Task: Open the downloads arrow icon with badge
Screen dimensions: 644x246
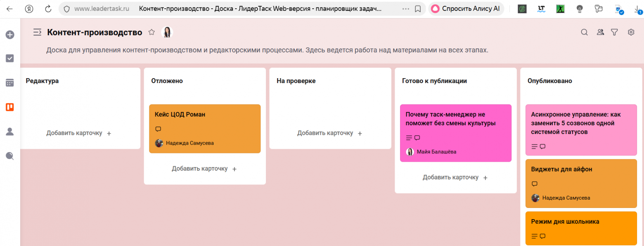Action: 637,9
